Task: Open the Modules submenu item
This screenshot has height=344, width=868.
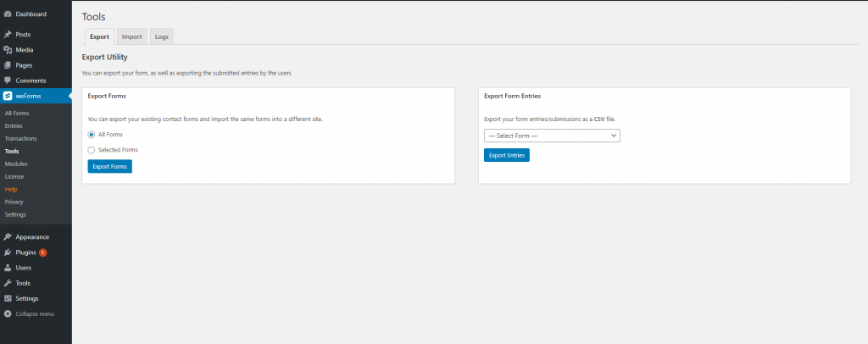Action: 16,164
